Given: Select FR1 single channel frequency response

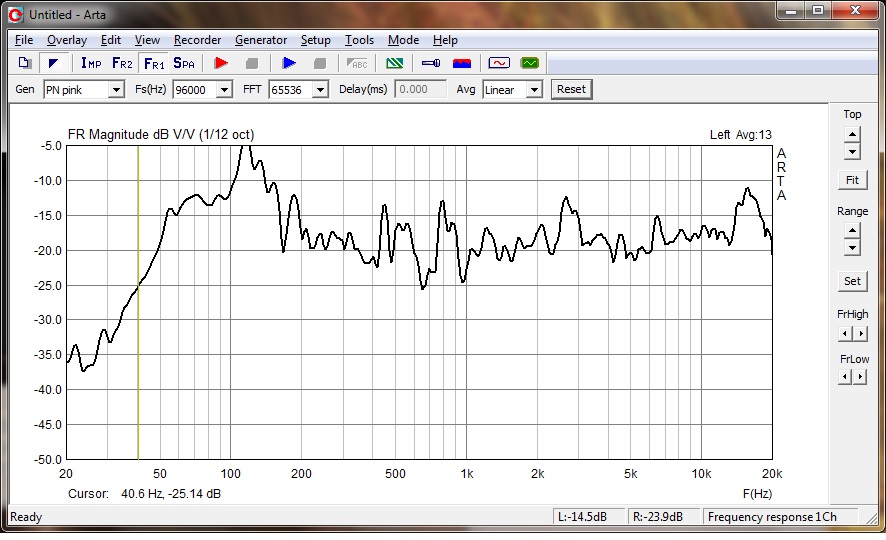Looking at the screenshot, I should coord(154,63).
